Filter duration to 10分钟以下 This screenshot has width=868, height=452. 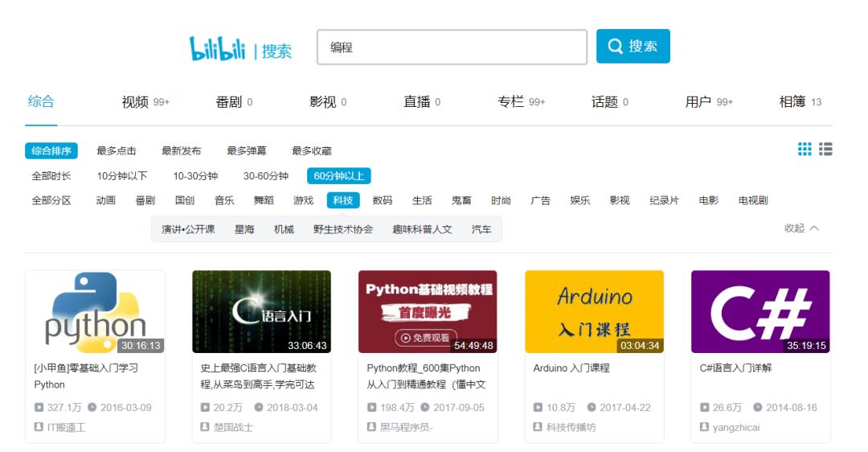point(122,175)
